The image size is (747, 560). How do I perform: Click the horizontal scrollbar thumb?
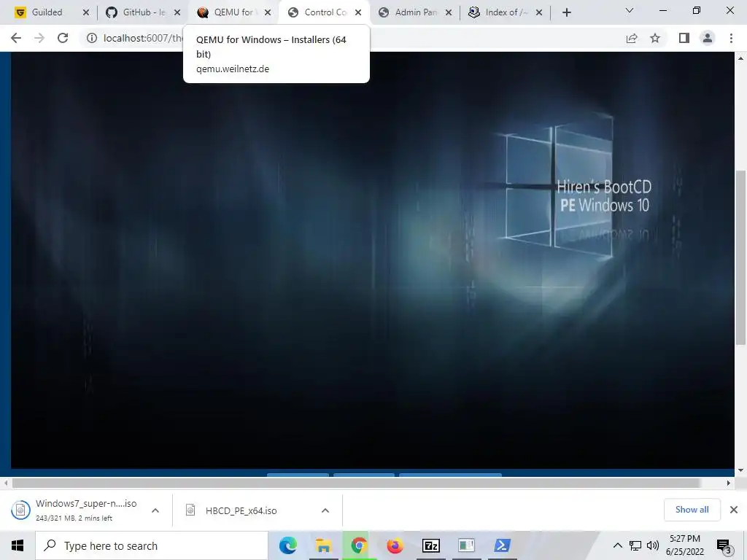click(355, 483)
